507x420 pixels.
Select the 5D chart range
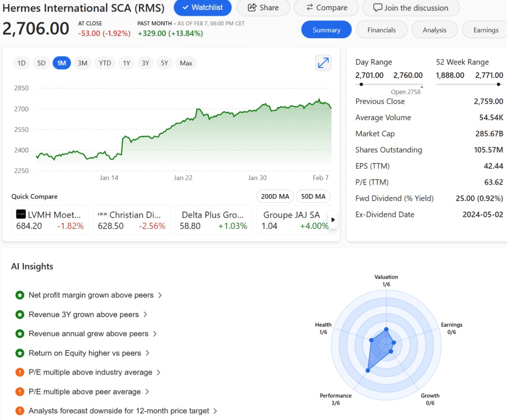42,63
